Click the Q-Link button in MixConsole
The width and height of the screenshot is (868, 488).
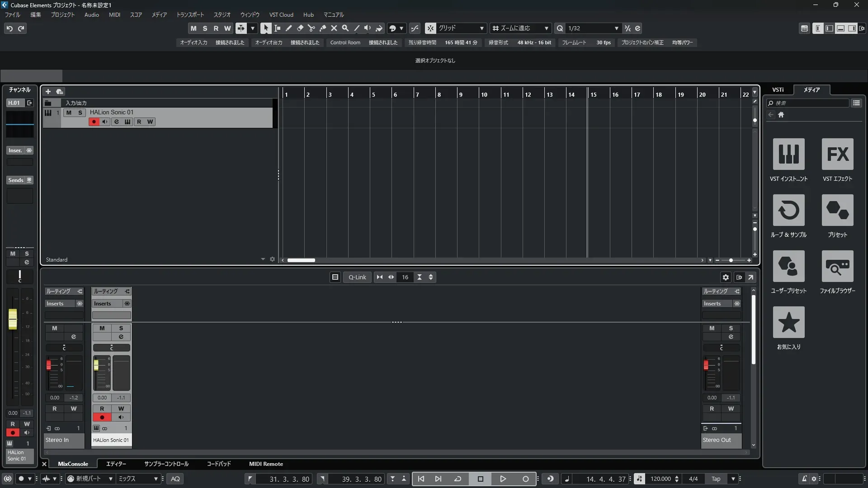357,277
